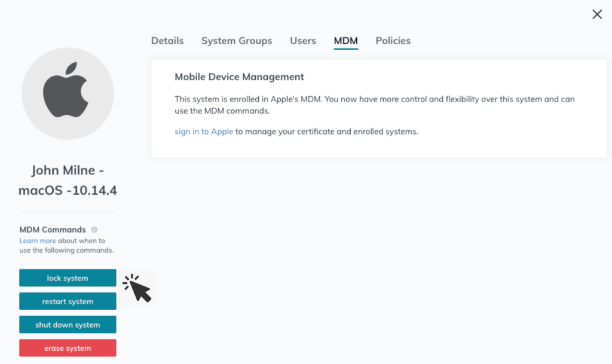The height and width of the screenshot is (364, 612).
Task: Open the Learn more link
Action: click(x=38, y=241)
